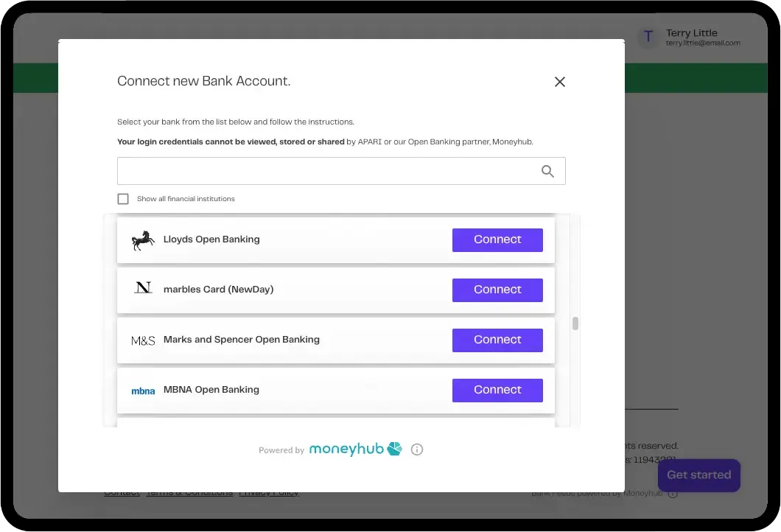
Task: Connect MBNA Open Banking
Action: (497, 390)
